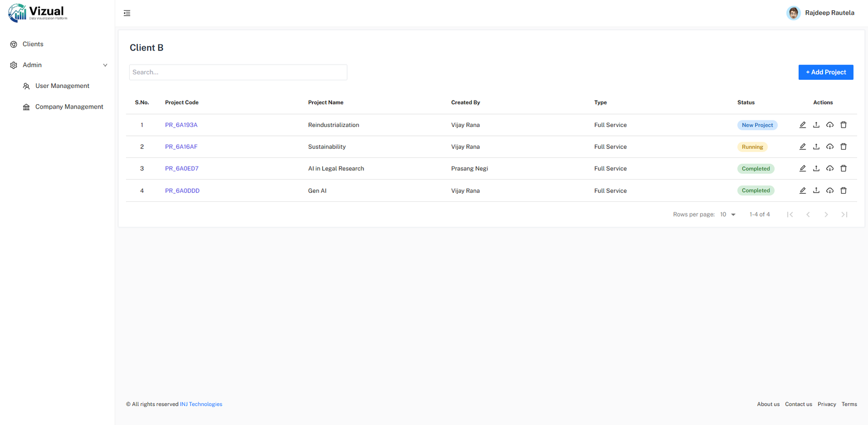This screenshot has width=868, height=425.
Task: Open project PR_6A0DDD
Action: pos(182,191)
